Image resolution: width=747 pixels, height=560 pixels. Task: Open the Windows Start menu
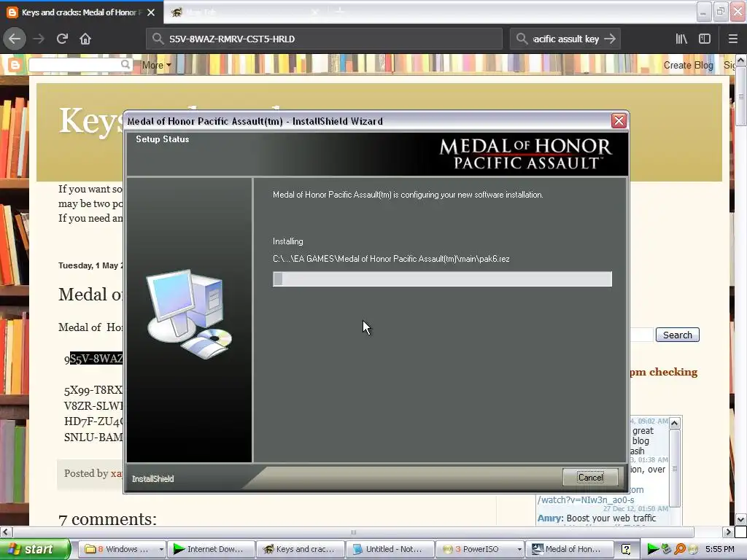click(x=34, y=549)
